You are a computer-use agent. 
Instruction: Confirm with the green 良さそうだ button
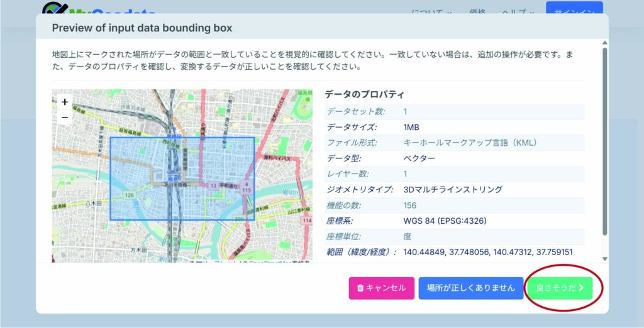558,288
